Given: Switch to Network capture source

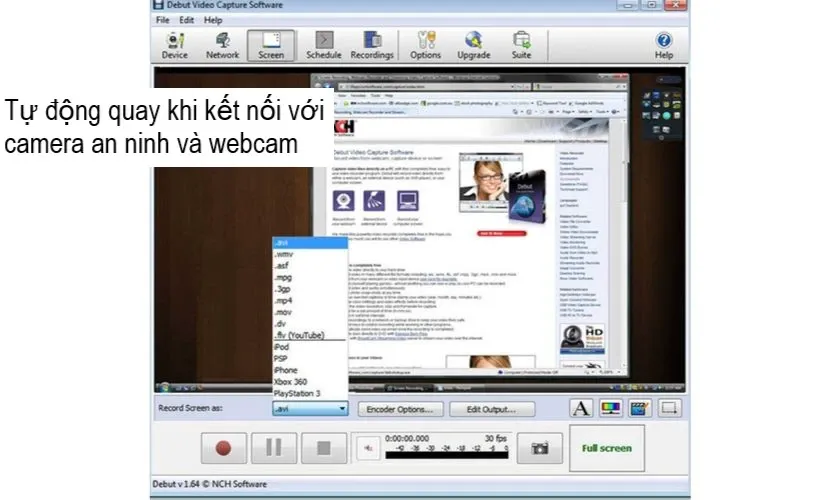Looking at the screenshot, I should point(222,45).
